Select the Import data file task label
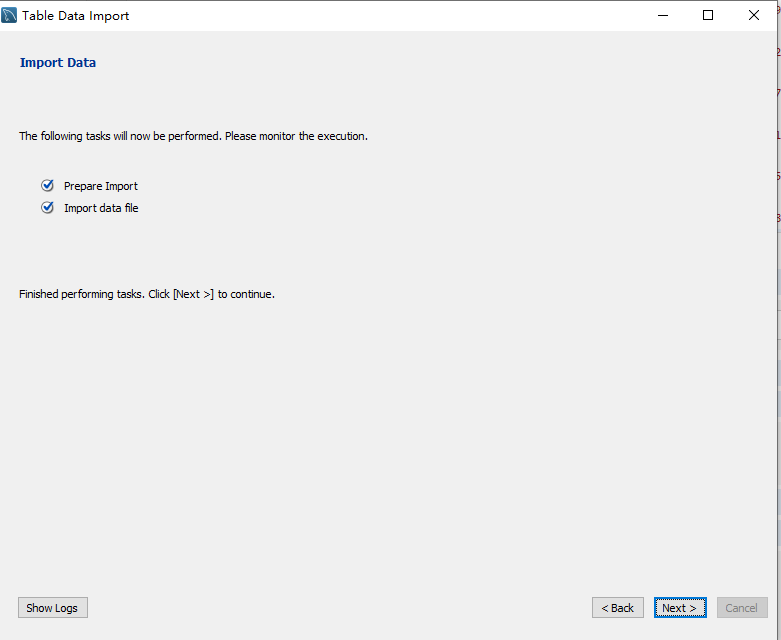This screenshot has width=781, height=640. tap(101, 208)
